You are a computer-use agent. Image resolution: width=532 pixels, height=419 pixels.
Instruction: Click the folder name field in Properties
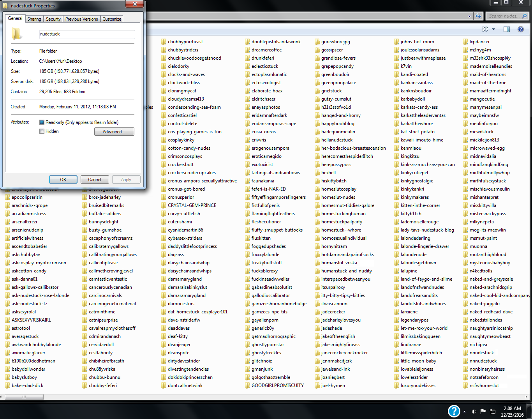pyautogui.click(x=87, y=34)
